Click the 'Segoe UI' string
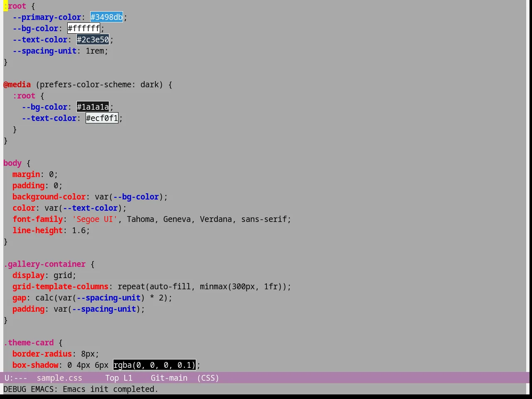The width and height of the screenshot is (532, 399). [95, 219]
